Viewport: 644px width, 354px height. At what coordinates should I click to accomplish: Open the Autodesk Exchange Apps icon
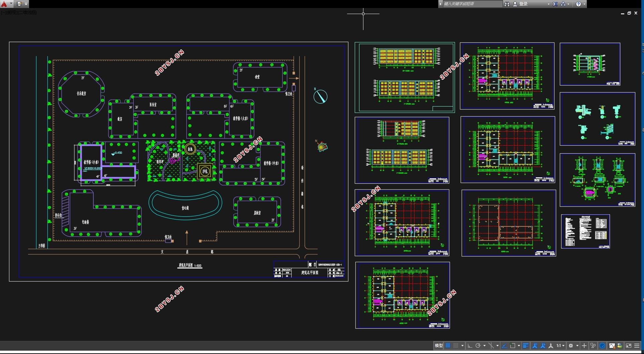[555, 4]
